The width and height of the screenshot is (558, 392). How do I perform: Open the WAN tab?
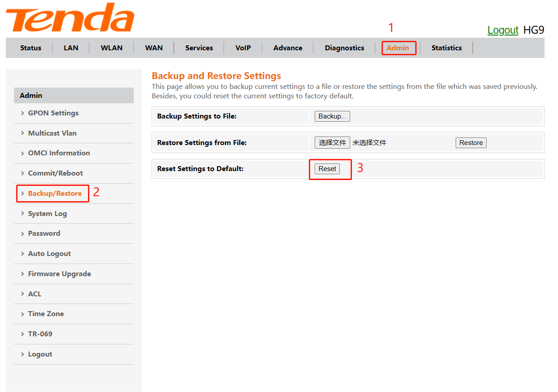(x=154, y=48)
